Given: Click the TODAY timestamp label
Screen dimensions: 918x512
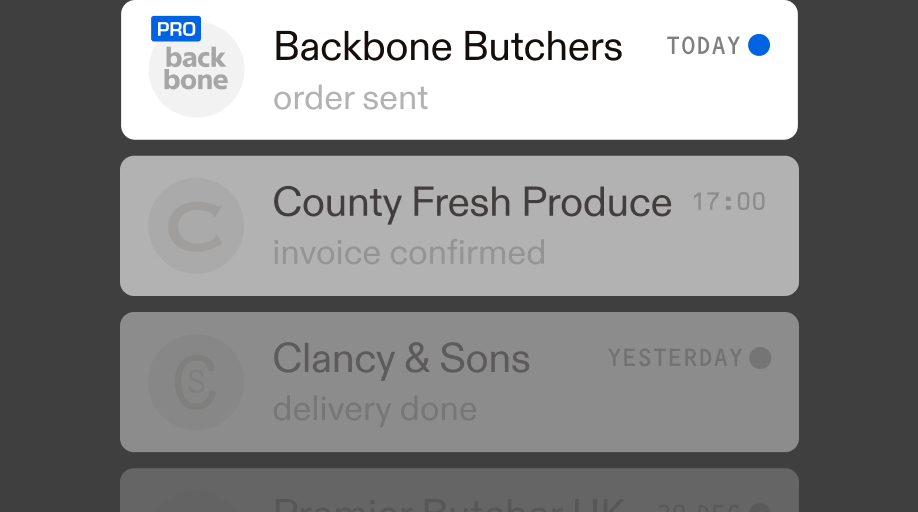Looking at the screenshot, I should pyautogui.click(x=704, y=46).
